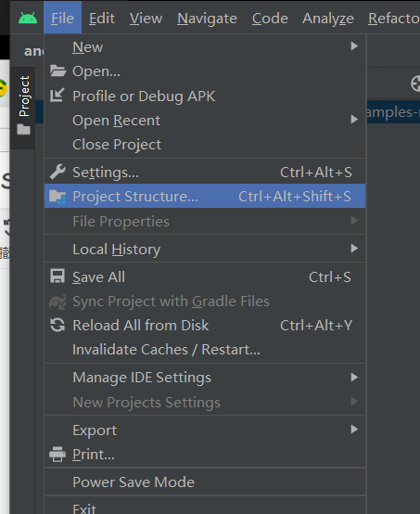
Task: Click the Ctrl+S shortcut text
Action: [x=329, y=277]
